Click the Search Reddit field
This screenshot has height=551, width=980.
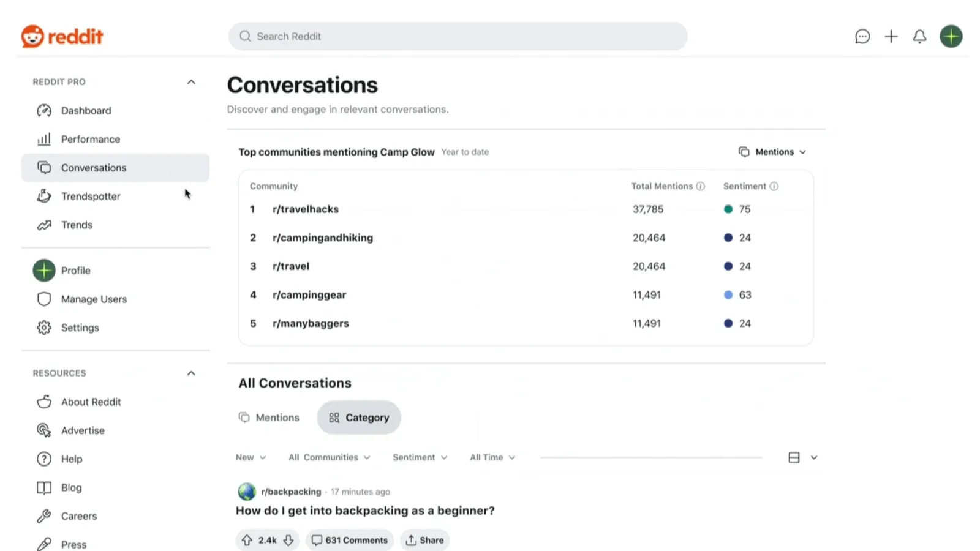coord(458,37)
